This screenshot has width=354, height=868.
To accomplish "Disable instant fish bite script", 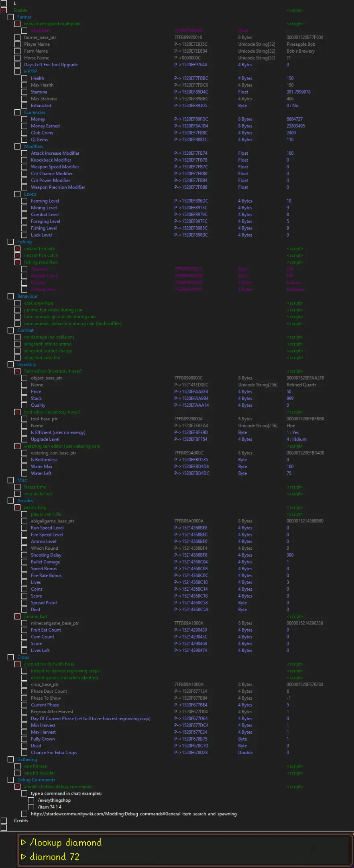I will click(x=17, y=248).
